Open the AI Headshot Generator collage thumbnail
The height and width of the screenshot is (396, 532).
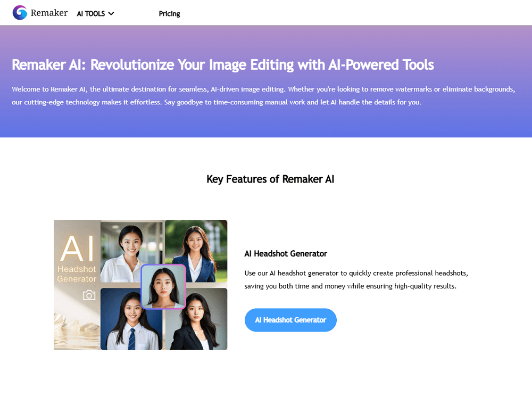140,285
